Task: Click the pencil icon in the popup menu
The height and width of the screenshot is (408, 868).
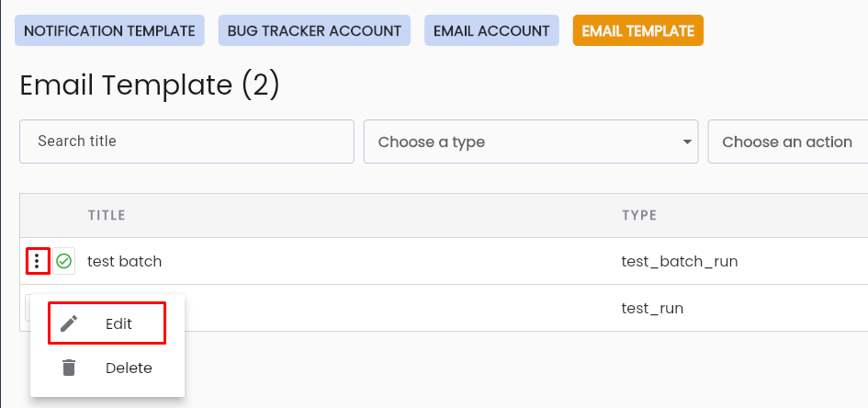Action: tap(69, 323)
